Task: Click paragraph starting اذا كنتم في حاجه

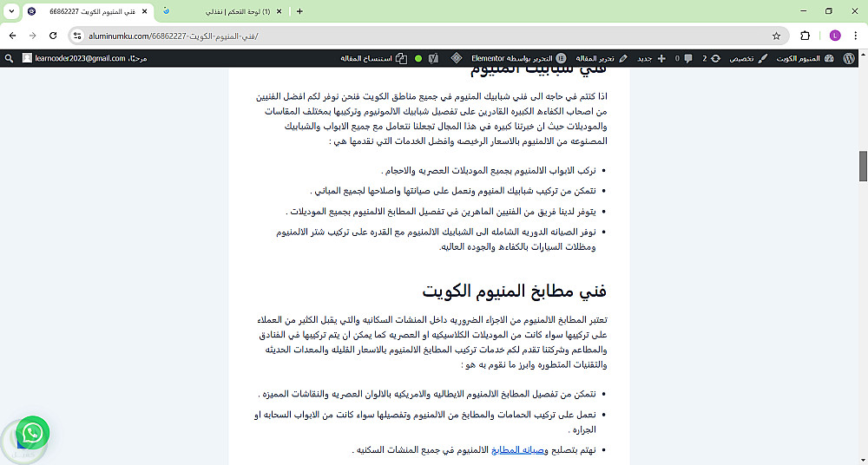Action: 431,119
